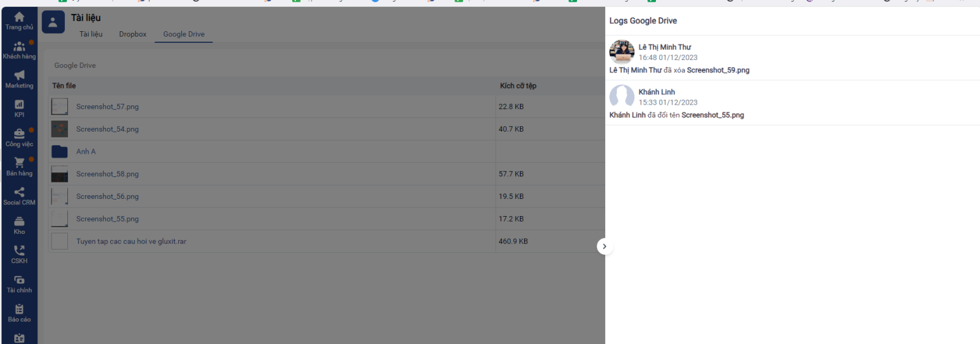This screenshot has height=344, width=980.
Task: Click Screenshot_58.png thumbnail image
Action: 59,174
